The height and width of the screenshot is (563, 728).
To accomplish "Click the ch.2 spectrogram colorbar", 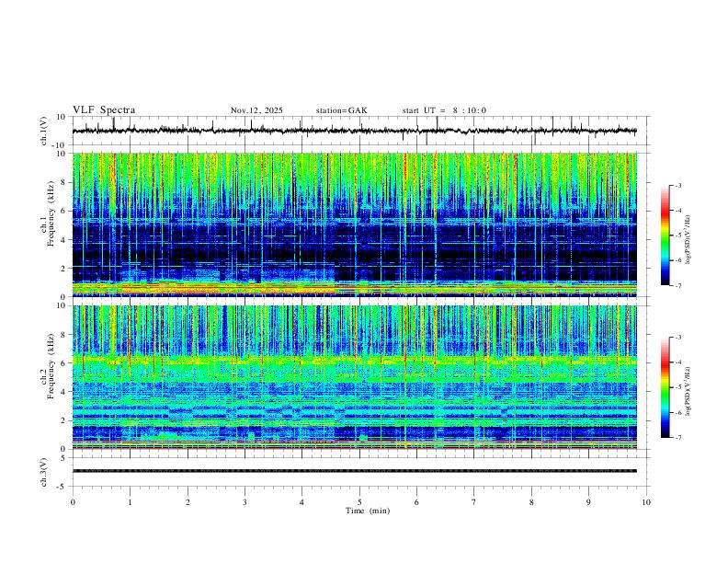I will click(x=665, y=387).
